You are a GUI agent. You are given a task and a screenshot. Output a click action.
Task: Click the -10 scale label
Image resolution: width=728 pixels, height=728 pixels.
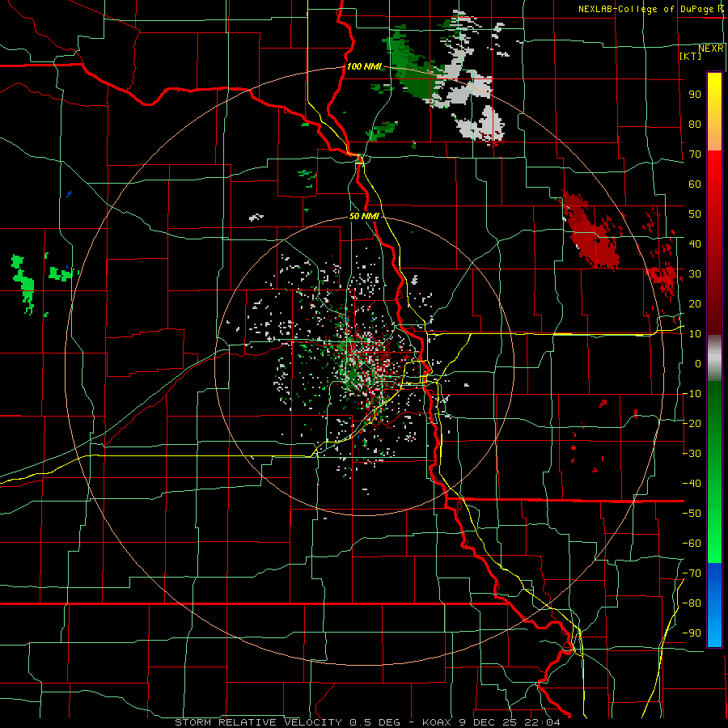coord(692,394)
